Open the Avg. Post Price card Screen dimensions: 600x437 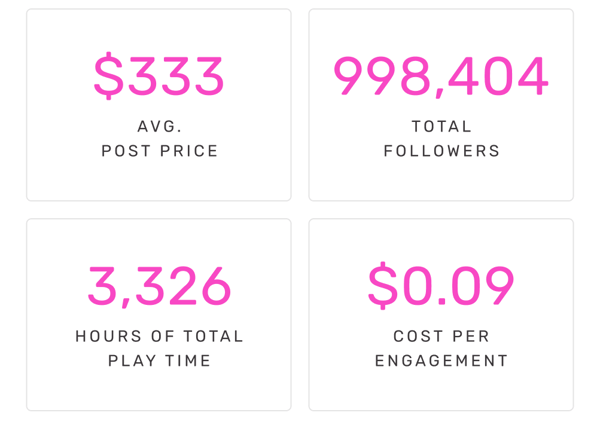[x=159, y=105]
